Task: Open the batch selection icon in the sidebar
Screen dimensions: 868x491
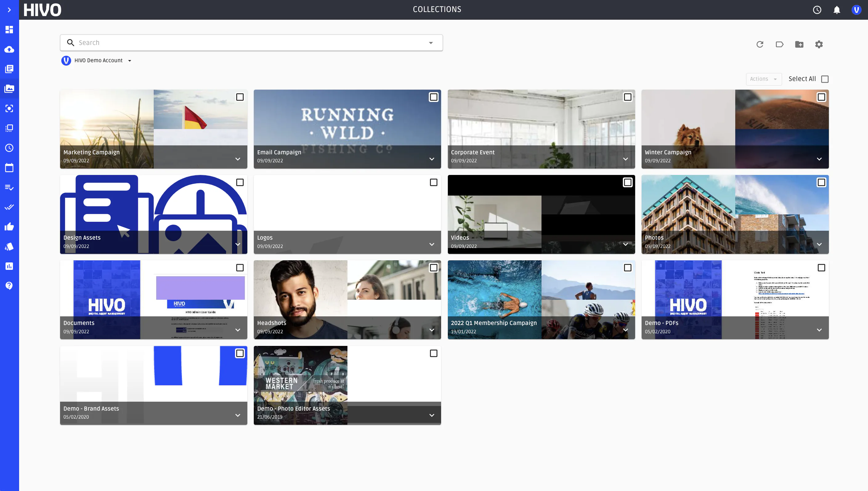Action: [9, 128]
